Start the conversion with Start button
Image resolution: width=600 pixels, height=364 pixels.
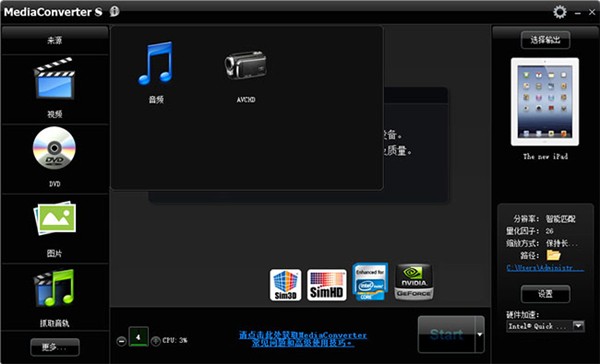(447, 335)
